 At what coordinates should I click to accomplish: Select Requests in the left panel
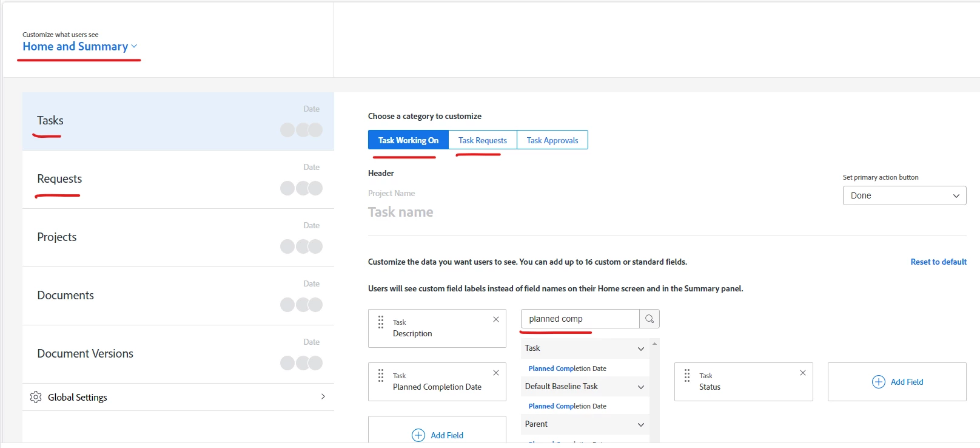(x=178, y=180)
